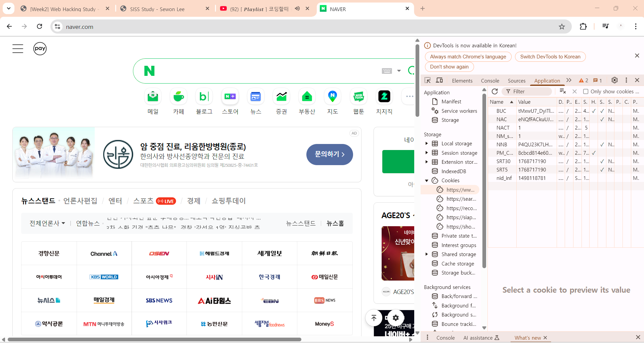Open the page settings gear near scroll-to-top
Screen dimensions: 644x343
point(395,317)
